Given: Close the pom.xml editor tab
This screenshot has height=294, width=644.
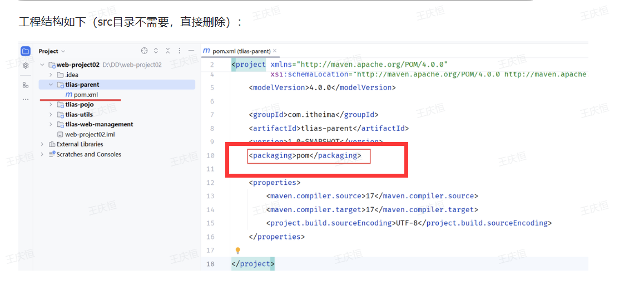Looking at the screenshot, I should pos(275,51).
